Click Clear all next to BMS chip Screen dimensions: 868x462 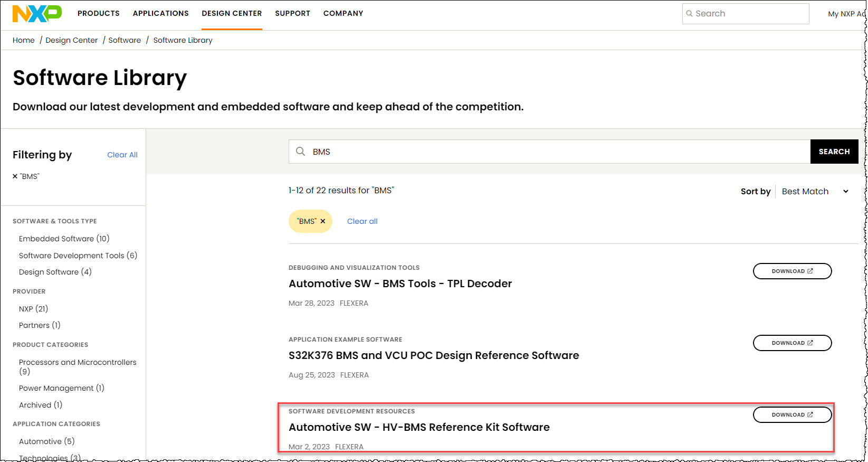point(363,221)
